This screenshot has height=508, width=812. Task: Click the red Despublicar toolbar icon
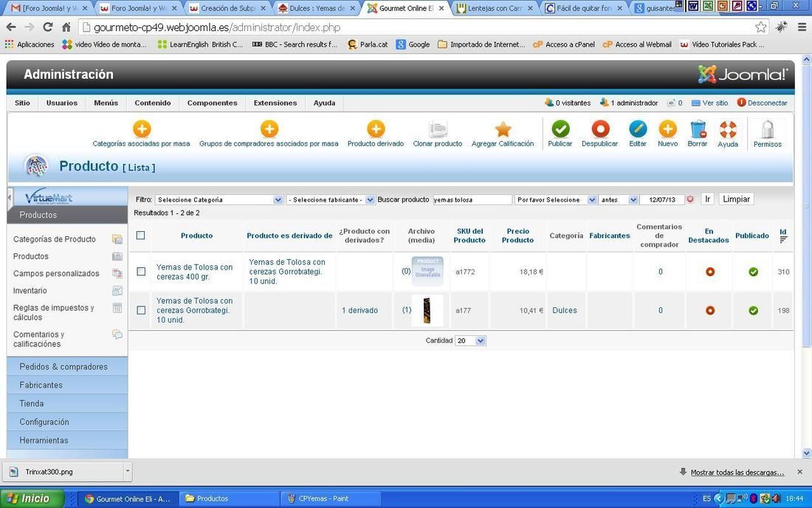coord(600,129)
